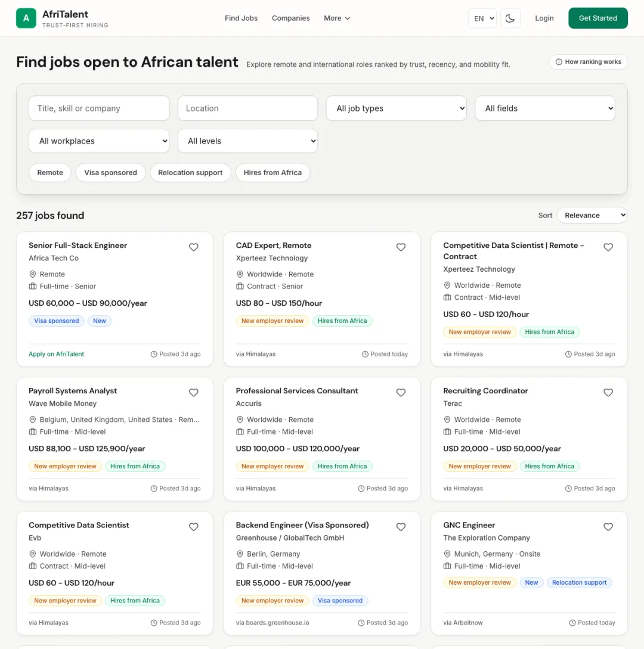Image resolution: width=644 pixels, height=649 pixels.
Task: Open GNC Engineer job title
Action: pos(469,525)
